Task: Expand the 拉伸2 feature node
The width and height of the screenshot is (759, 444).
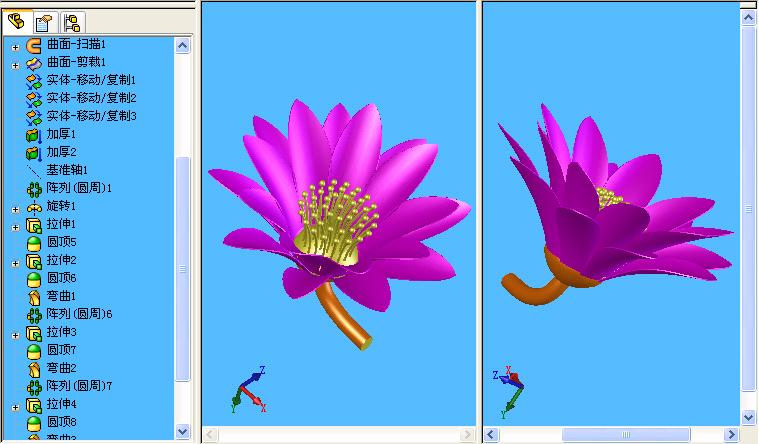Action: click(15, 263)
